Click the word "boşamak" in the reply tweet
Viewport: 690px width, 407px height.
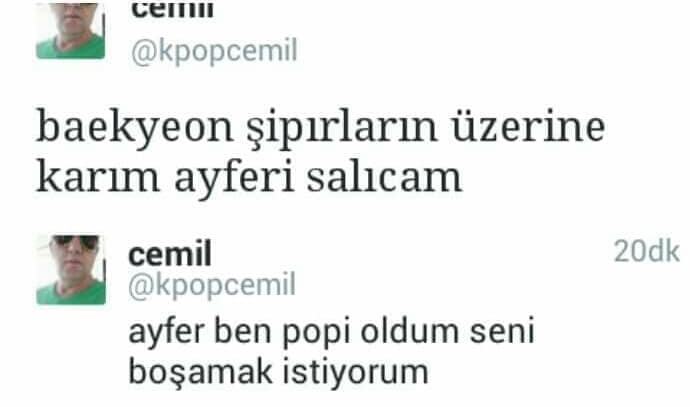click(x=201, y=373)
